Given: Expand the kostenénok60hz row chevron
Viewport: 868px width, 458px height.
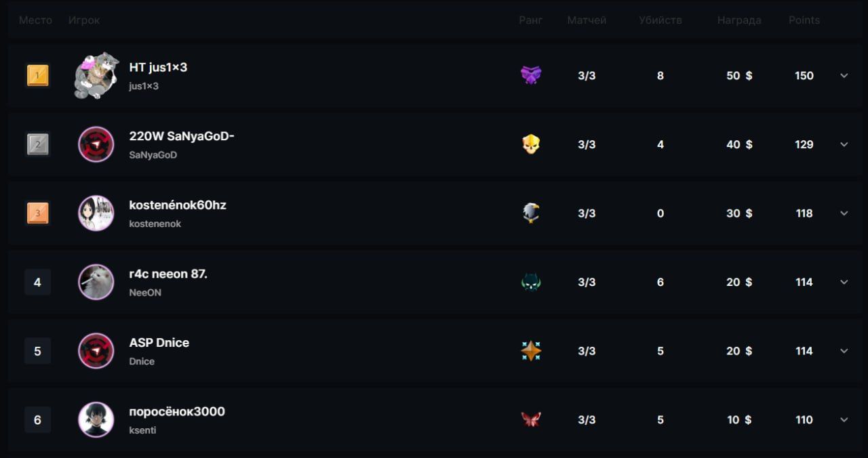Looking at the screenshot, I should [x=844, y=213].
